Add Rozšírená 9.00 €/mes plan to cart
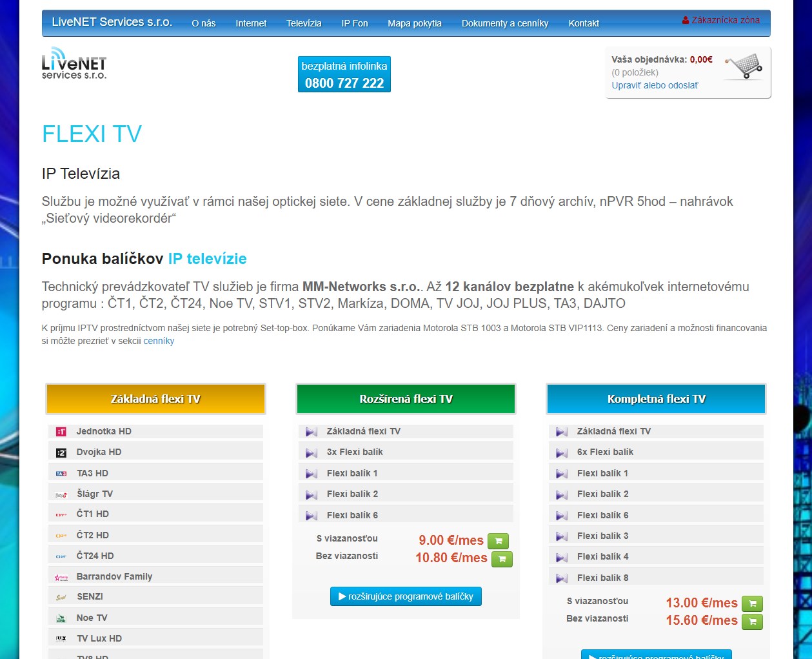 click(498, 541)
